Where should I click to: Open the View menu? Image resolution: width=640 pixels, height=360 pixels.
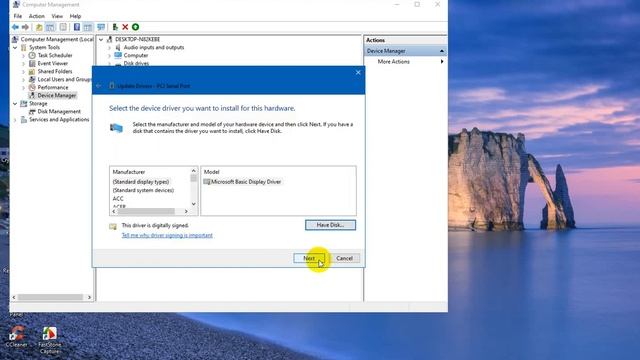pyautogui.click(x=57, y=16)
